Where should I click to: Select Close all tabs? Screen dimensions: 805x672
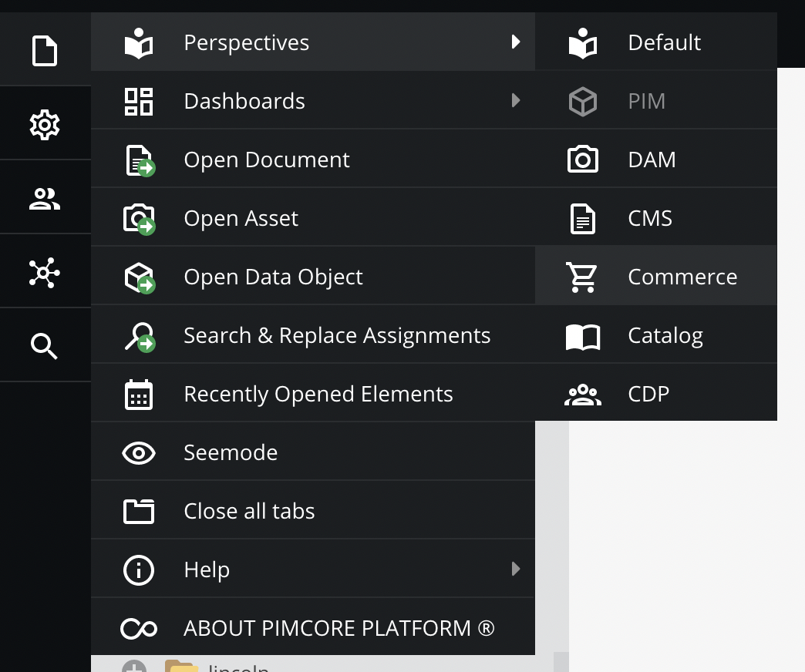pyautogui.click(x=249, y=512)
